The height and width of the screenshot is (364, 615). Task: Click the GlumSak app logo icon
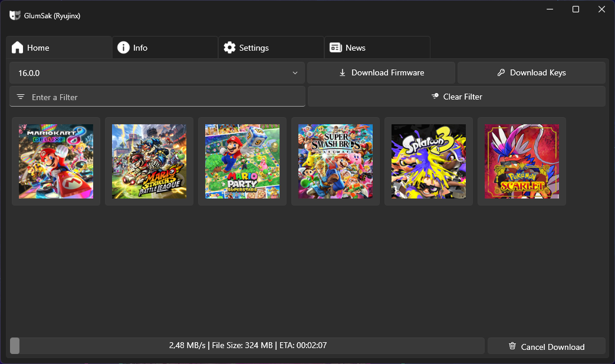pos(15,15)
